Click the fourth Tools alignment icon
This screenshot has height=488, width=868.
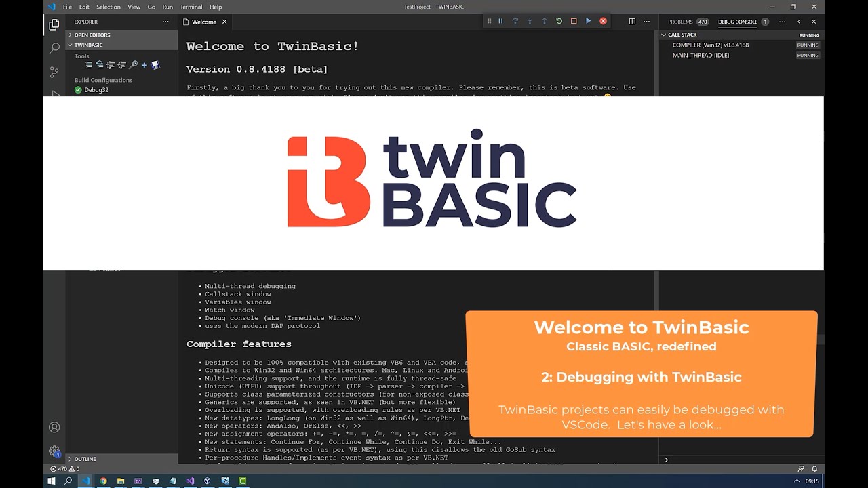[122, 65]
